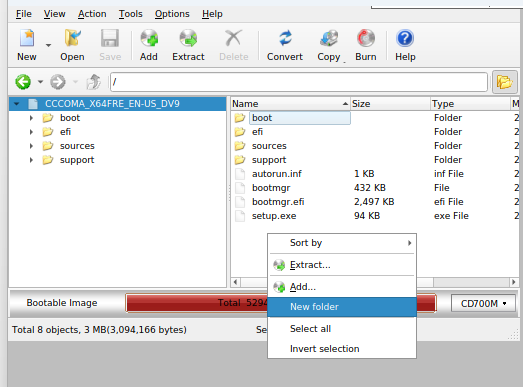This screenshot has height=387, width=523.
Task: Sort by the Type column header
Action: [x=470, y=104]
